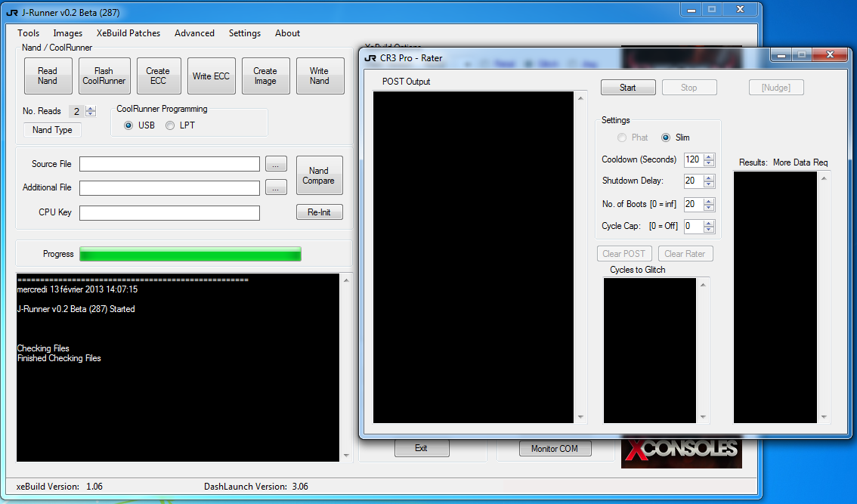Maximize the J-Runner window
Screen dimensions: 857x504
(x=712, y=9)
